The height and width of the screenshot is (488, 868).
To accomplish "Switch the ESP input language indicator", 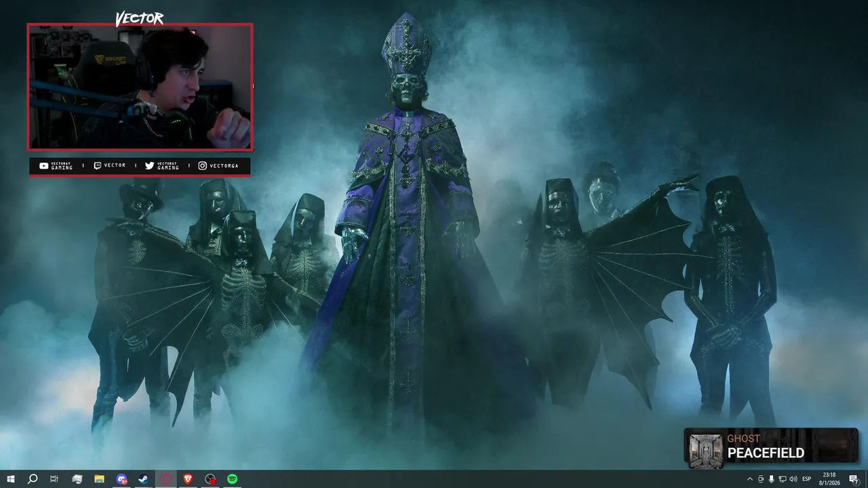I will point(807,479).
